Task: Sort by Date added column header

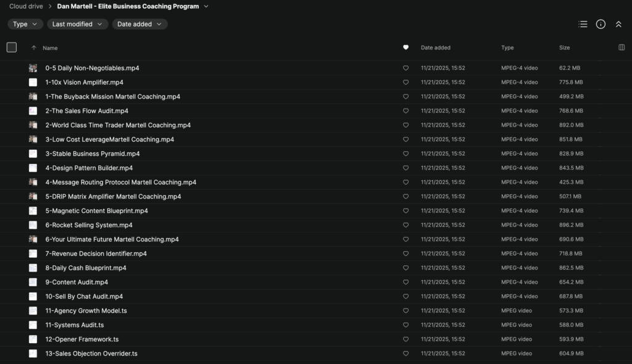Action: [436, 48]
